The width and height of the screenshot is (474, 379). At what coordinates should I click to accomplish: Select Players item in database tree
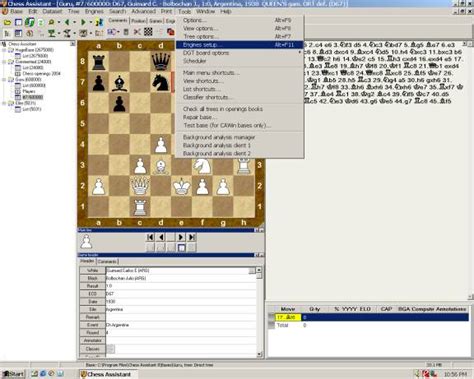(x=29, y=91)
